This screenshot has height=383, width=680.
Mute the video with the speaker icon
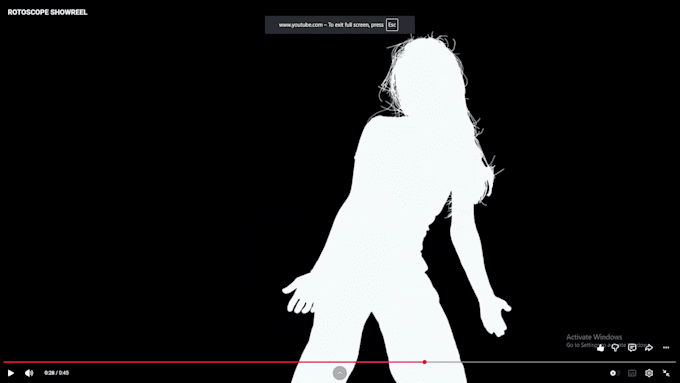click(x=29, y=373)
